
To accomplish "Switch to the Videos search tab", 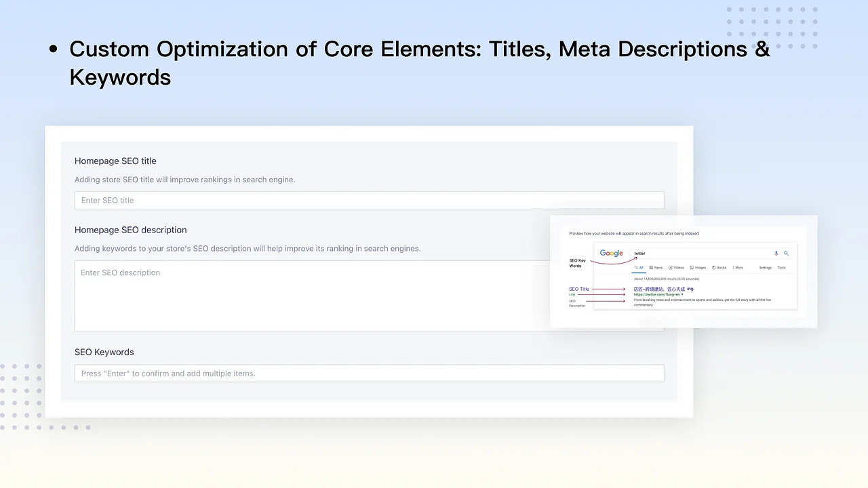I will 676,268.
